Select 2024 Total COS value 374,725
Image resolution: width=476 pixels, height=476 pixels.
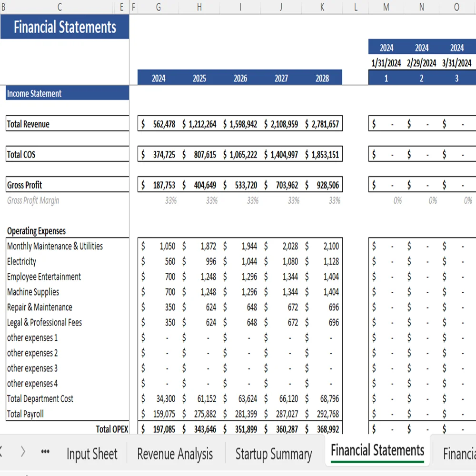coord(158,154)
